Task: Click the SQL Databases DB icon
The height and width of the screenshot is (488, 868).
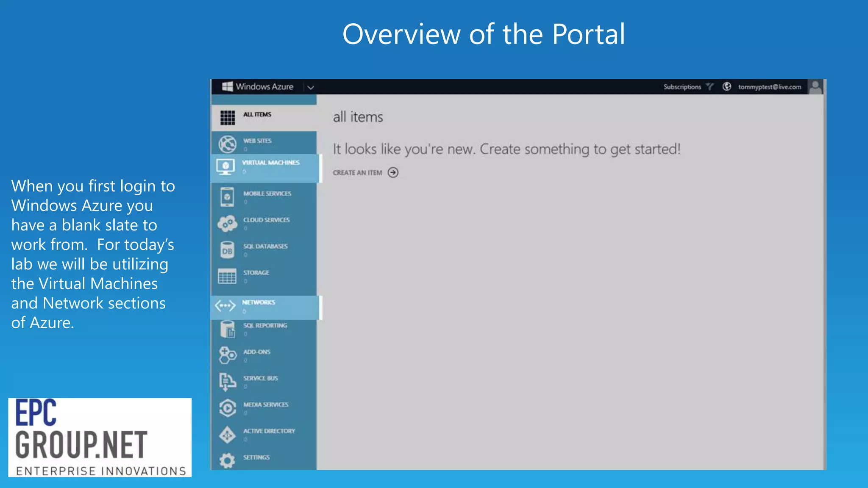Action: tap(227, 250)
